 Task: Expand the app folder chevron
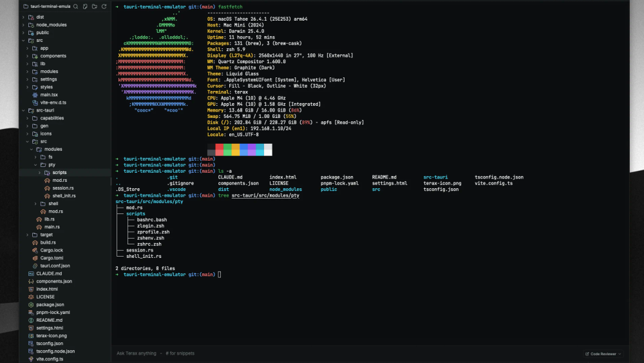(28, 48)
